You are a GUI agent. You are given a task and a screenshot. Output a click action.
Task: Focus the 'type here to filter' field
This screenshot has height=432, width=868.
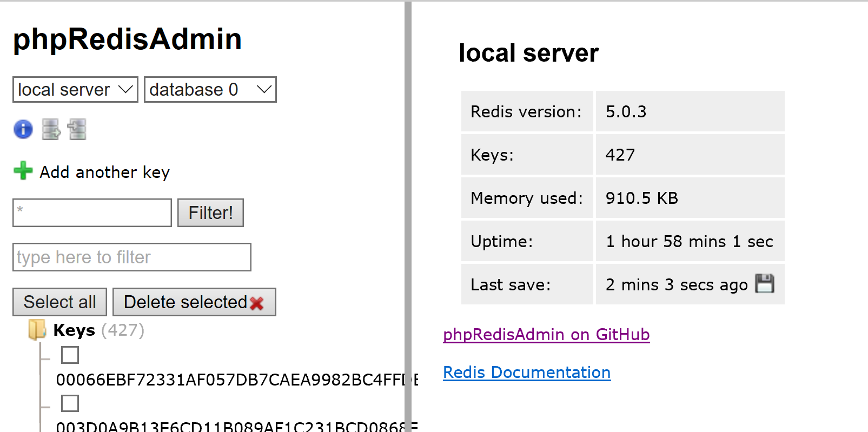132,257
